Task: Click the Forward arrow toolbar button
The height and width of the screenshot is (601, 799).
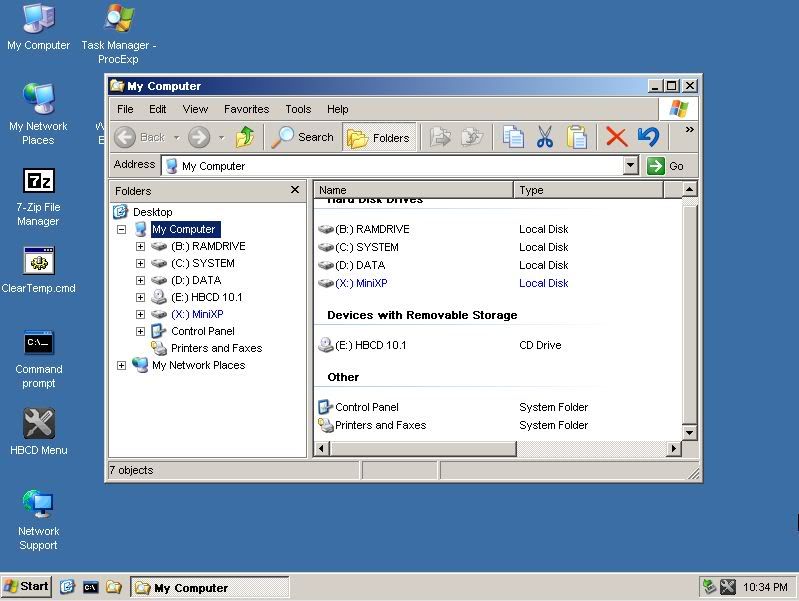Action: click(199, 137)
